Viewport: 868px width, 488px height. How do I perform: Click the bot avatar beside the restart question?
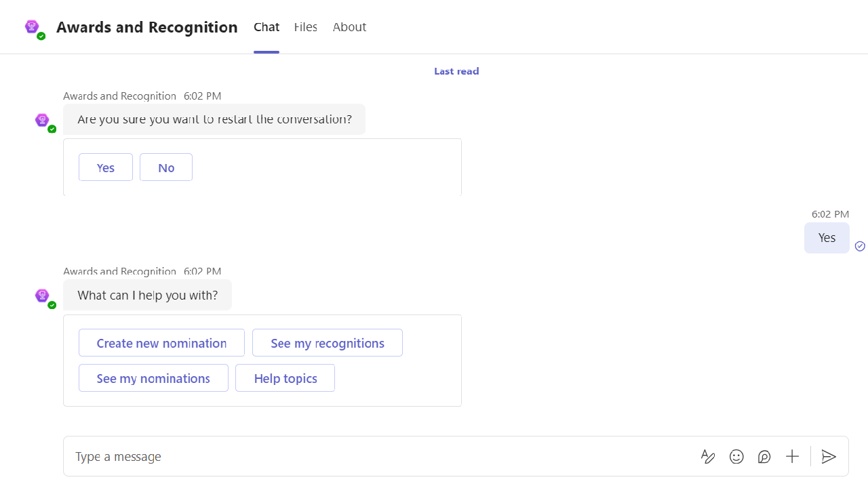click(43, 121)
